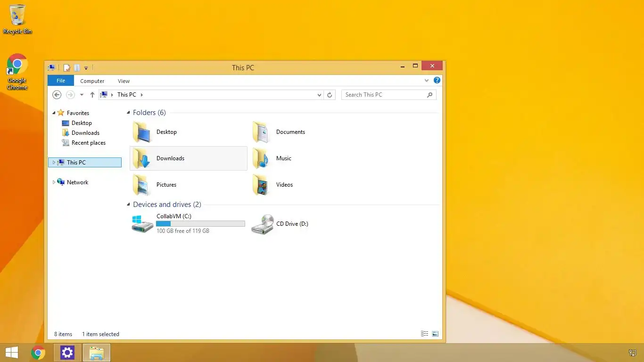
Task: Open the address bar history dropdown
Action: coord(319,95)
